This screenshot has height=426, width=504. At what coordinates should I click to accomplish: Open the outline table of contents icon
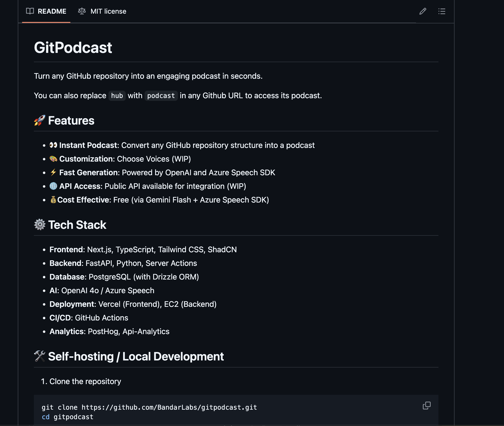[x=442, y=11]
